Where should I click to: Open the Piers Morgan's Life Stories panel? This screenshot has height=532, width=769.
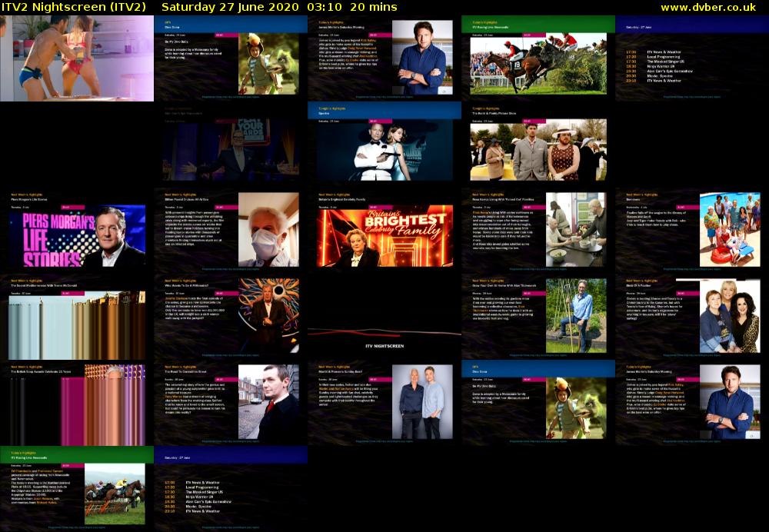[x=77, y=234]
